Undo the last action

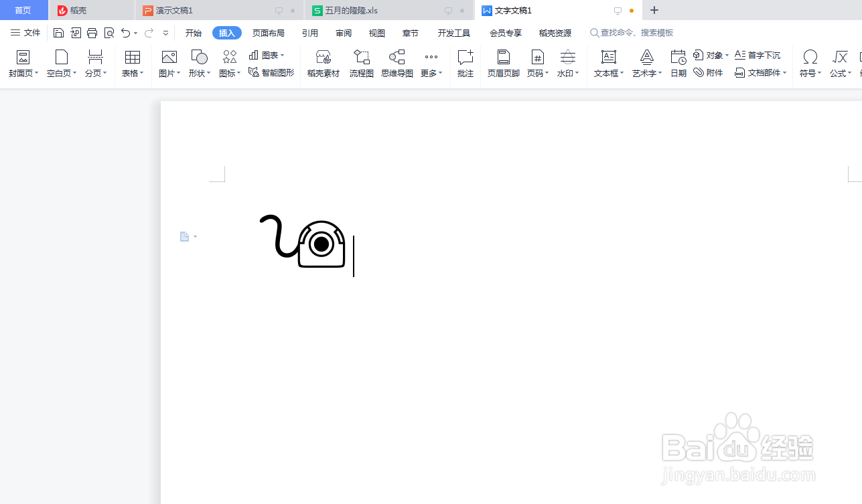(125, 32)
